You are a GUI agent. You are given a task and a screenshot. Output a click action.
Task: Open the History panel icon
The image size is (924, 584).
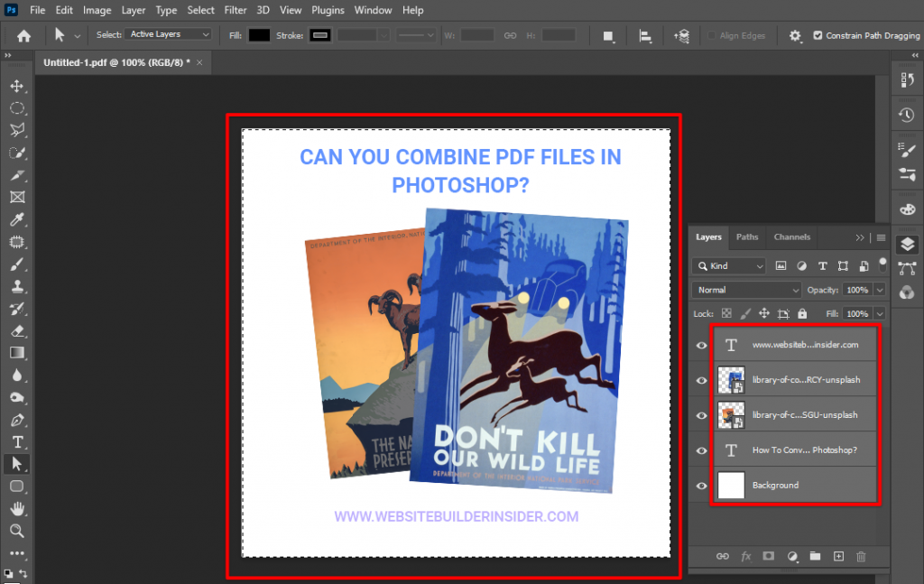907,115
